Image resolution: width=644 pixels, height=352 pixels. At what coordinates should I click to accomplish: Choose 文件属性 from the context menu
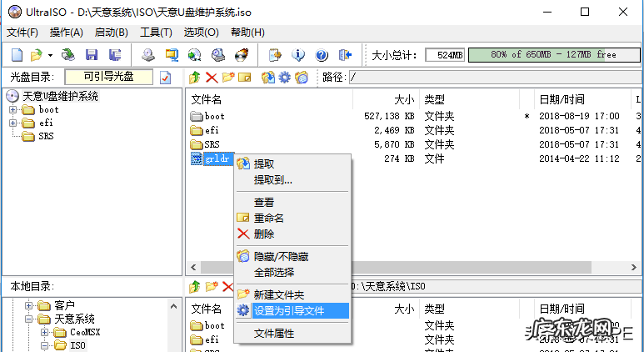pyautogui.click(x=292, y=334)
